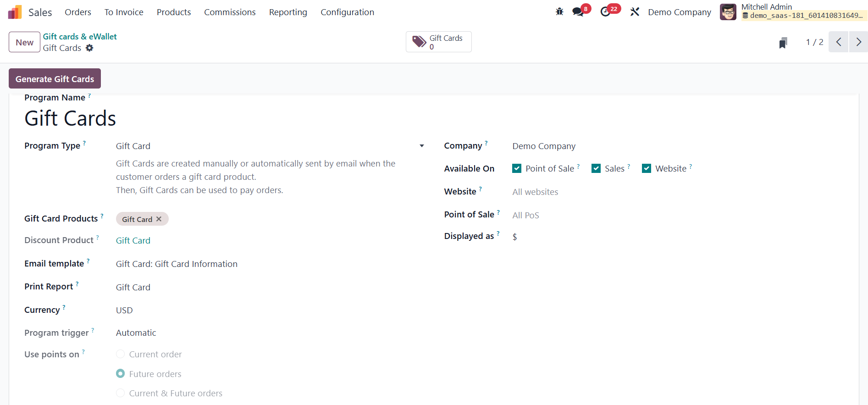Screen dimensions: 868x405
Task: Open the conversations chat icon
Action: click(x=578, y=12)
